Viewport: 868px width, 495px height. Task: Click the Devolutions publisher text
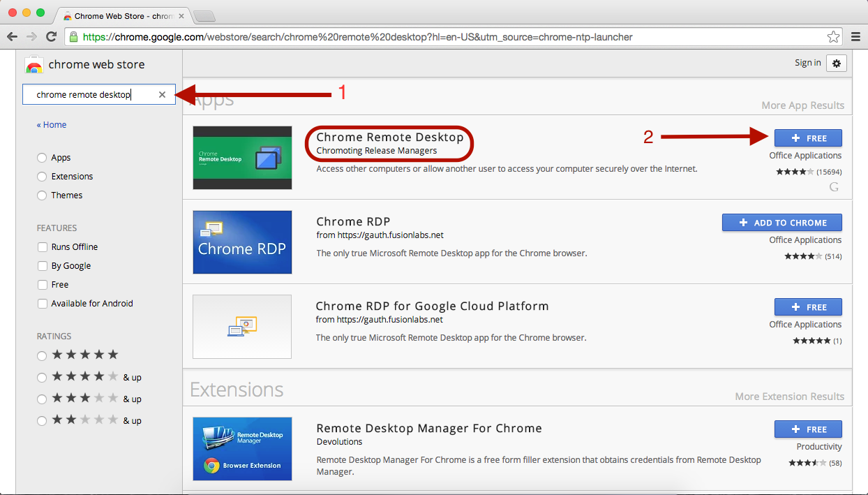(339, 442)
